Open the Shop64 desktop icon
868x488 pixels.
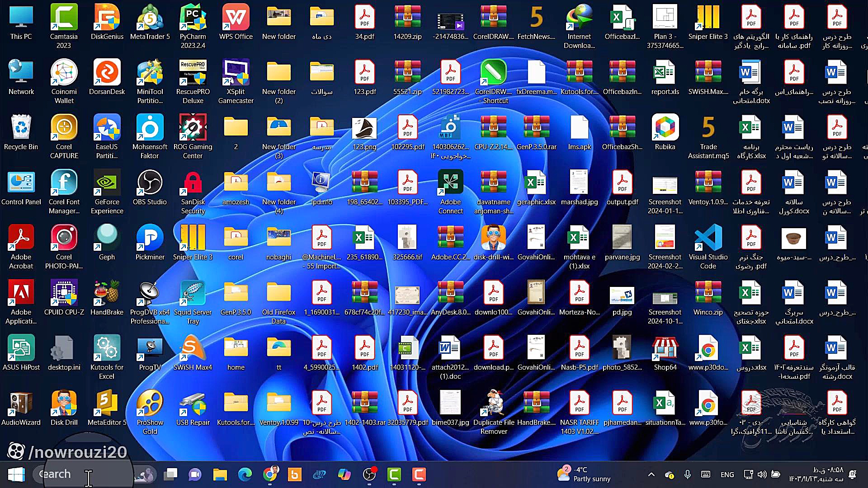point(665,353)
